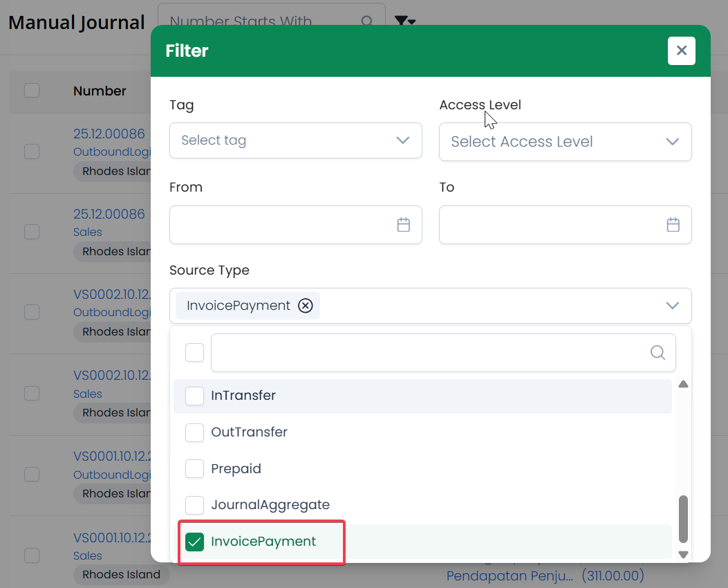This screenshot has width=728, height=588.
Task: Click the source type search magnifier icon
Action: [657, 353]
